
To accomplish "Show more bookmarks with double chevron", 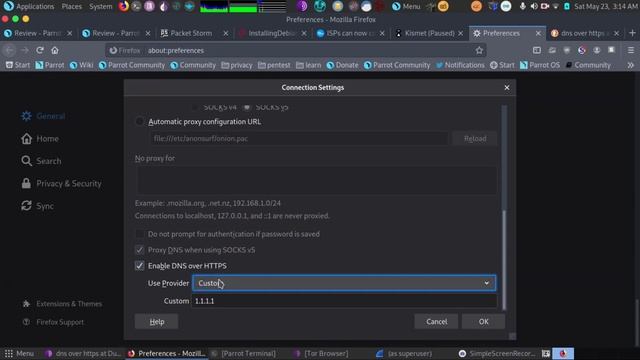I will 631,65.
